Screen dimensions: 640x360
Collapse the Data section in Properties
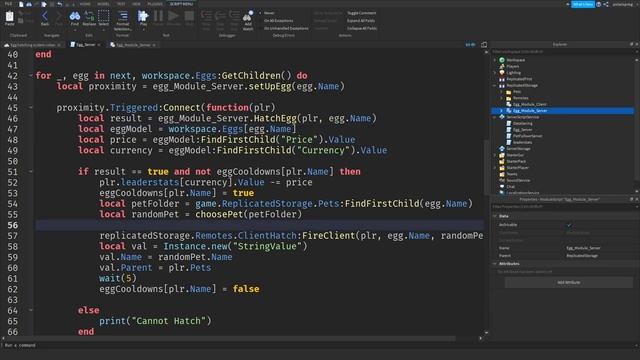tap(495, 216)
